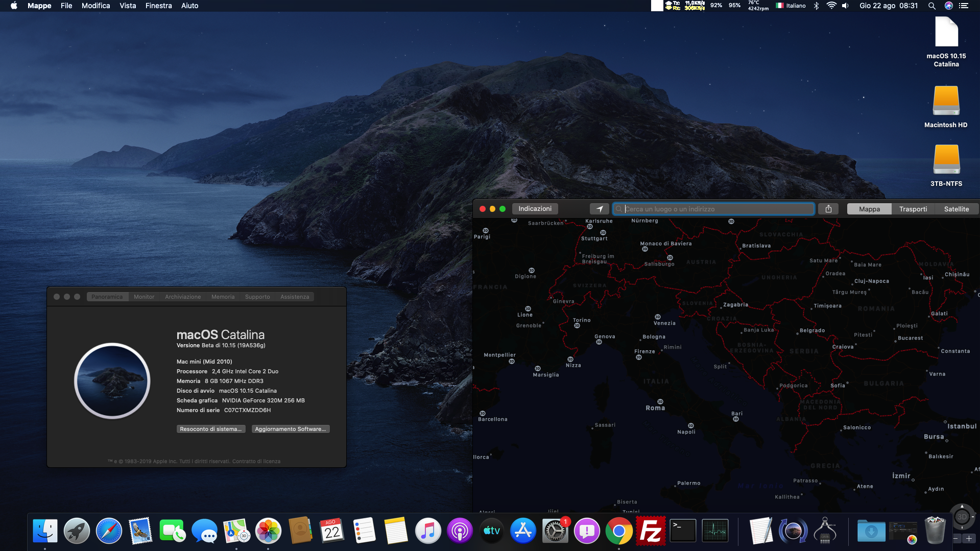Switch Maps view to Mappa
Viewport: 980px width, 551px height.
point(869,209)
